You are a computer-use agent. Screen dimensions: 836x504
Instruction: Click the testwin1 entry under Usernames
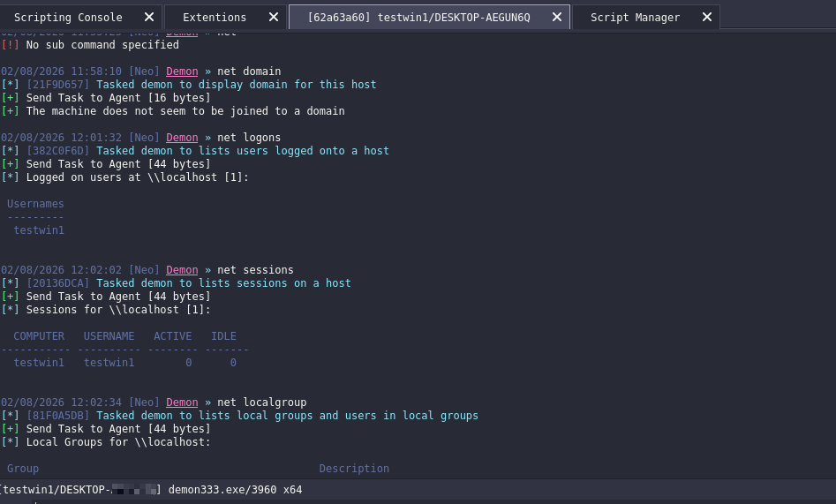[x=39, y=230]
